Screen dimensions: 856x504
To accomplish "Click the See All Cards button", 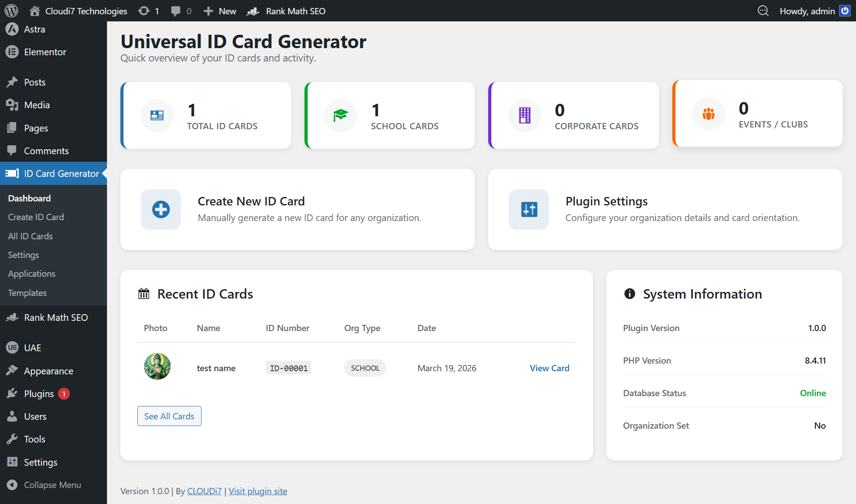I will [x=169, y=416].
